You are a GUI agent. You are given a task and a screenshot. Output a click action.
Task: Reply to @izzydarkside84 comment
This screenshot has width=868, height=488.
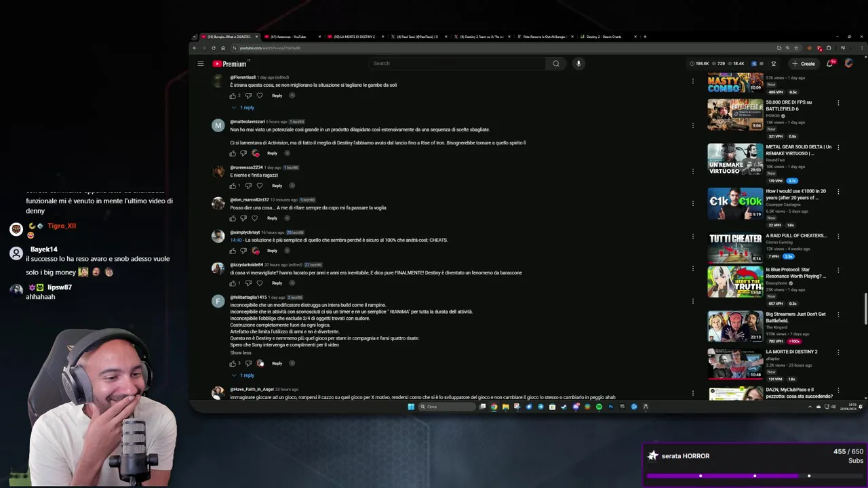[277, 283]
